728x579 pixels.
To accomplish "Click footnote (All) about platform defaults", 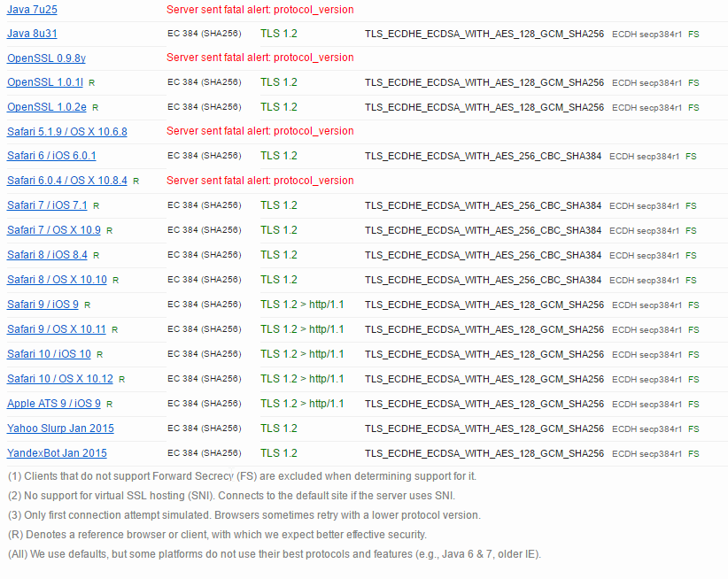I will 275,554.
